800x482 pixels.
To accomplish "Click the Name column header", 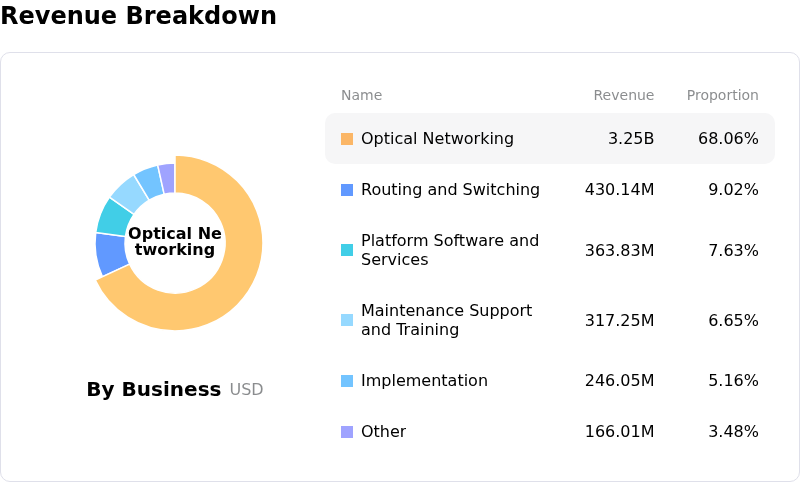I will (x=361, y=96).
